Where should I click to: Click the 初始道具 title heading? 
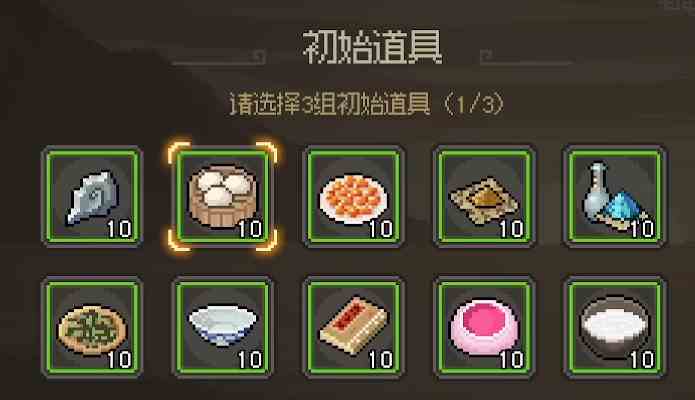coord(373,47)
